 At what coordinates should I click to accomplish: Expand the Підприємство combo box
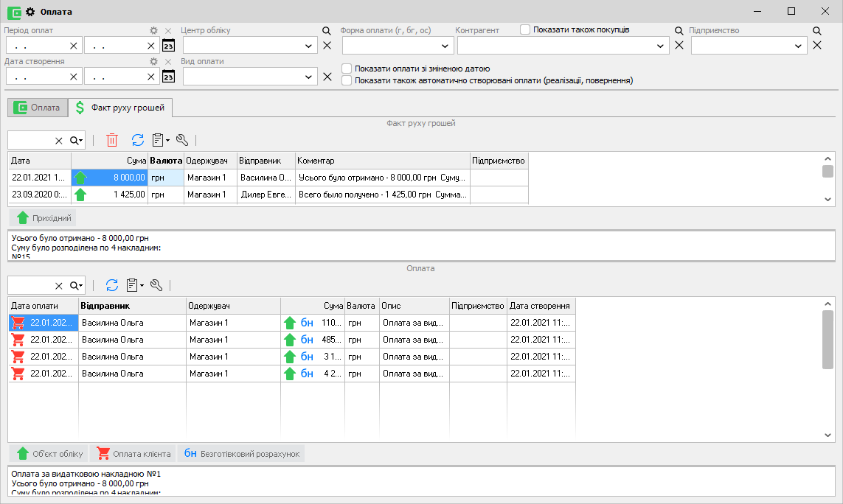(x=799, y=46)
